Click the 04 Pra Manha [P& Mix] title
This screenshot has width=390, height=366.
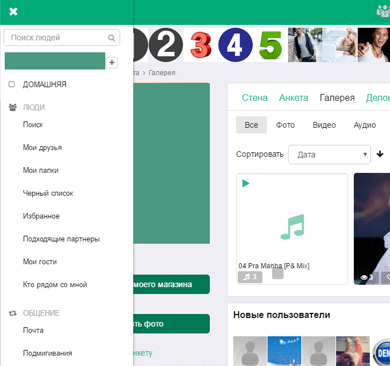point(274,266)
